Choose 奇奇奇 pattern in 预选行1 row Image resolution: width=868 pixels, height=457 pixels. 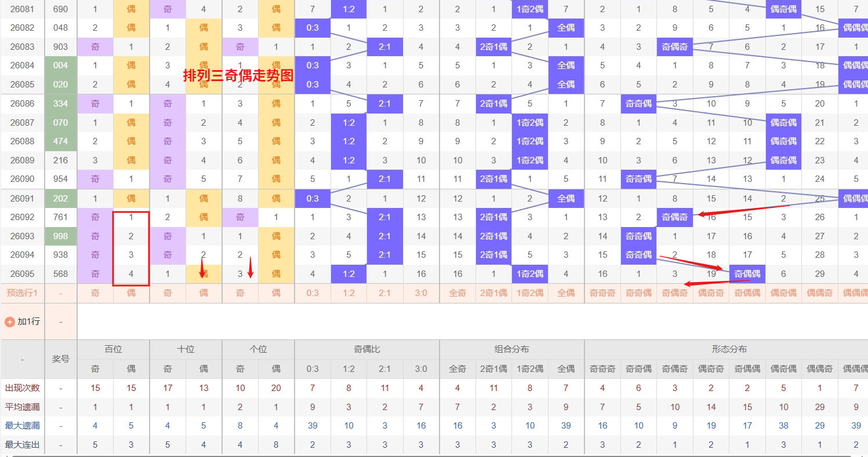tap(602, 293)
